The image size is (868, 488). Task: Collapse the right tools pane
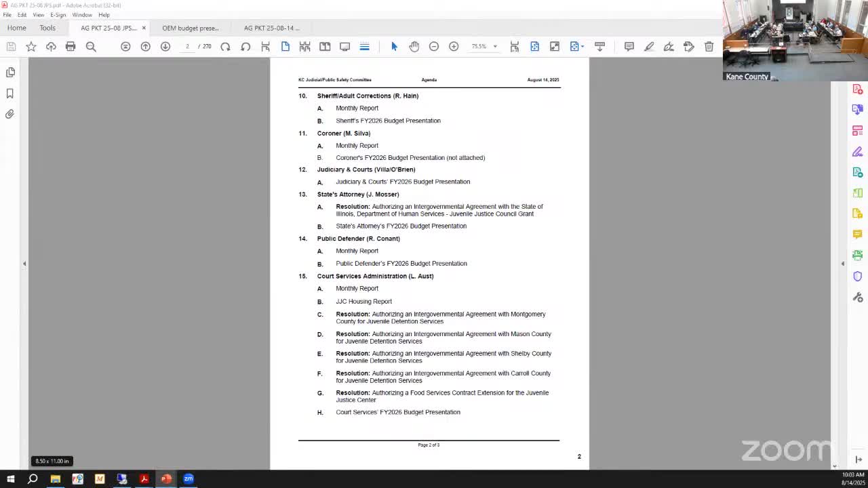click(x=843, y=264)
